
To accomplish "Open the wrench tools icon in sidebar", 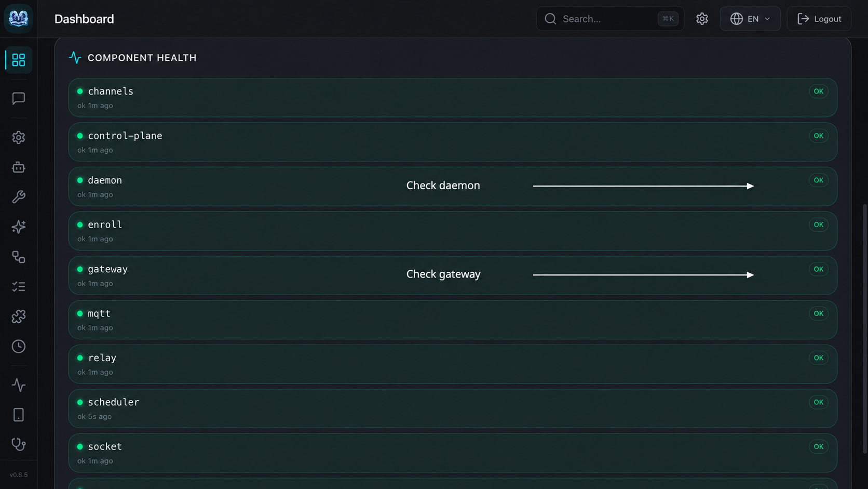I will 19,197.
